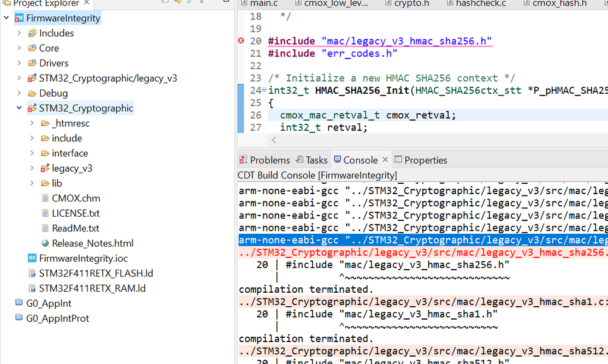
Task: Click the STM32F411RETX_RAM.ld linker file icon
Action: point(32,289)
